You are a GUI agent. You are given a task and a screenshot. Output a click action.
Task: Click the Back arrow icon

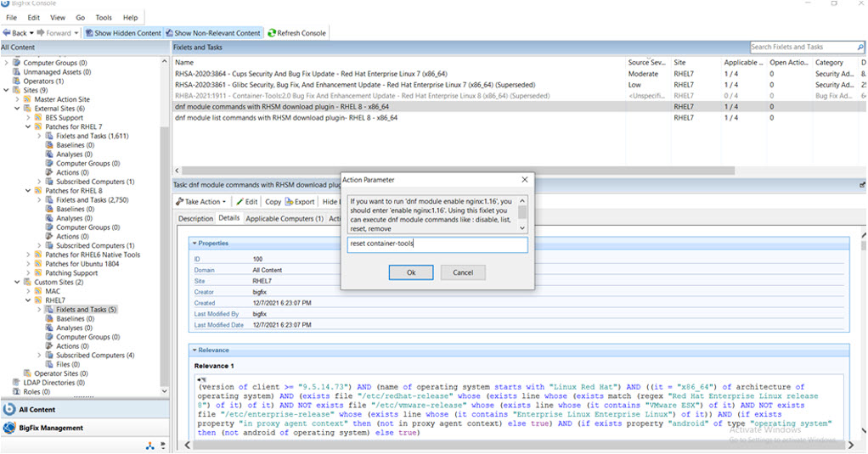7,33
